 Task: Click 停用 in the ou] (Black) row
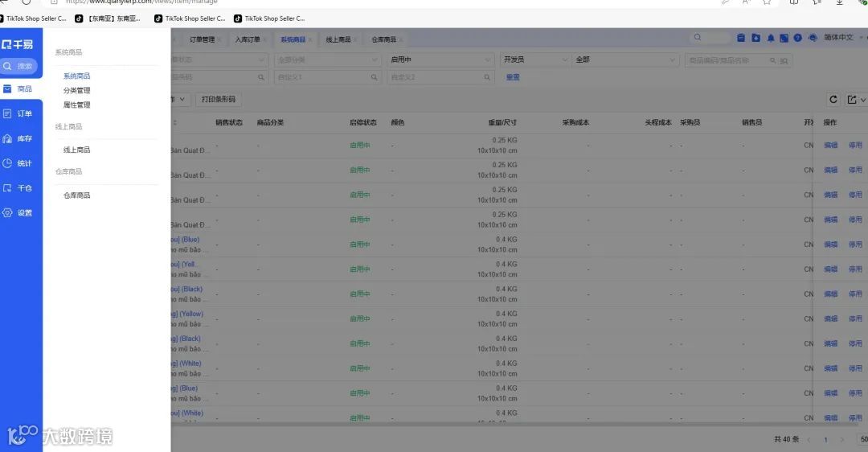(x=855, y=294)
